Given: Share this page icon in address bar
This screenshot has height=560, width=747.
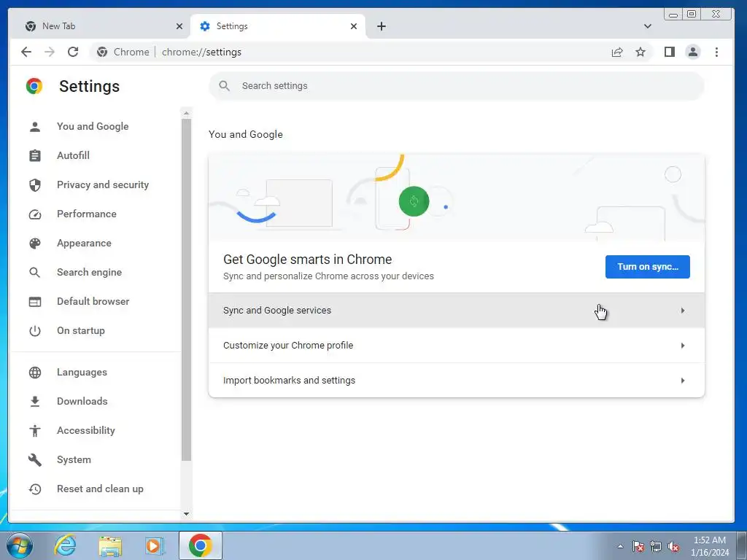Looking at the screenshot, I should pos(617,52).
